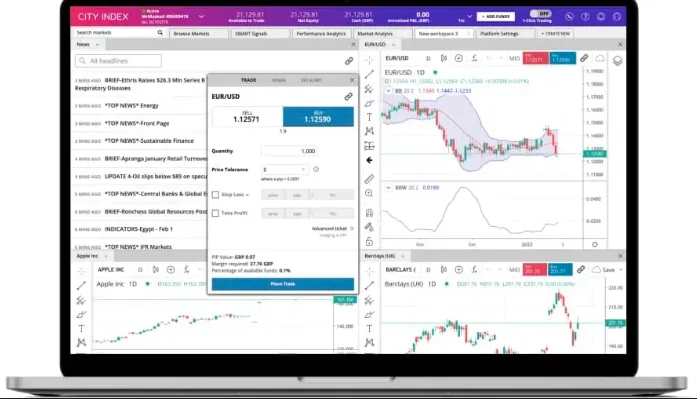Viewport: 697px width, 399px height.
Task: Select the pattern tool in EUR/USD chart
Action: click(369, 131)
